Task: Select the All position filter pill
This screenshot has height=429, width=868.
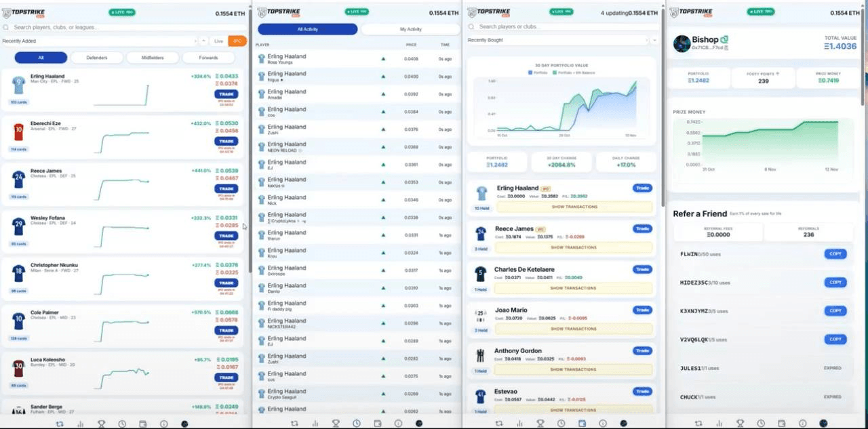Action: point(41,58)
